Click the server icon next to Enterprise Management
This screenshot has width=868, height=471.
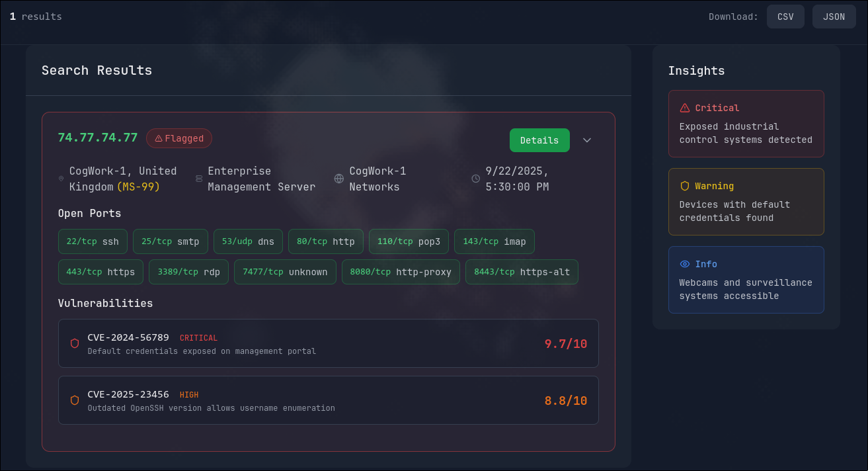tap(199, 179)
